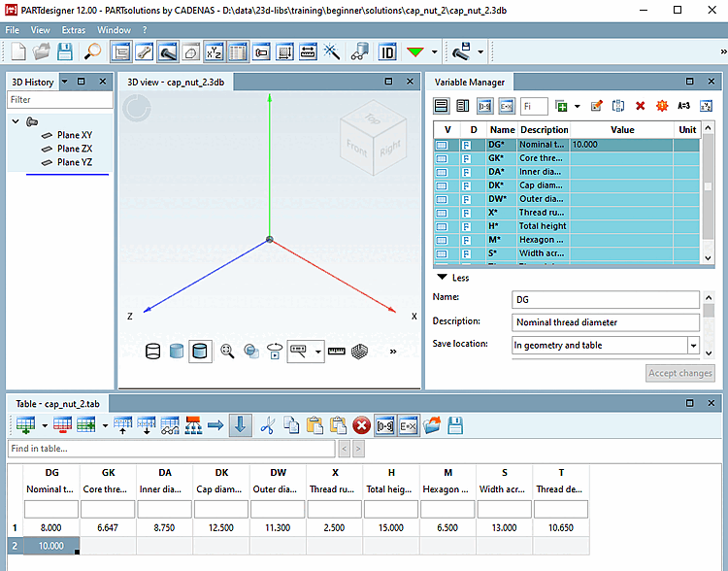Click the scissors Cut icon in table toolbar

point(268,424)
